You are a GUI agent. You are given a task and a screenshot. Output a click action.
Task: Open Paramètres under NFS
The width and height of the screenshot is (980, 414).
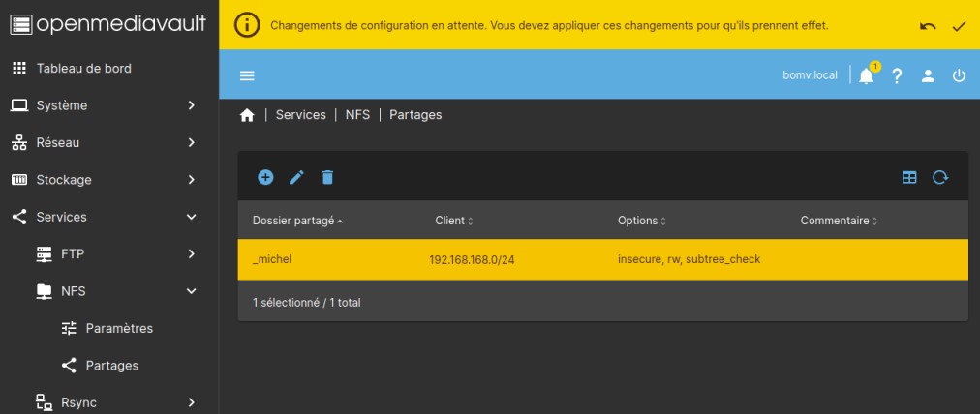[x=118, y=328]
